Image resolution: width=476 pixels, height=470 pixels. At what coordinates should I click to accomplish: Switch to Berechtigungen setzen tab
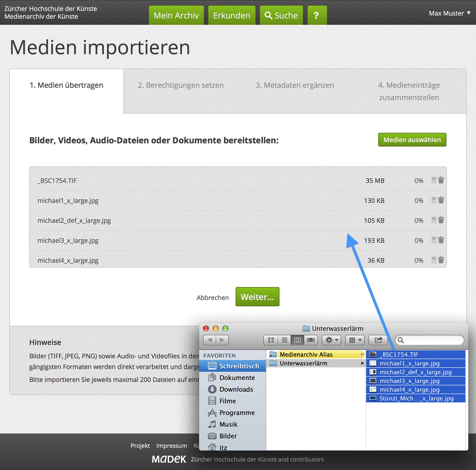[181, 85]
